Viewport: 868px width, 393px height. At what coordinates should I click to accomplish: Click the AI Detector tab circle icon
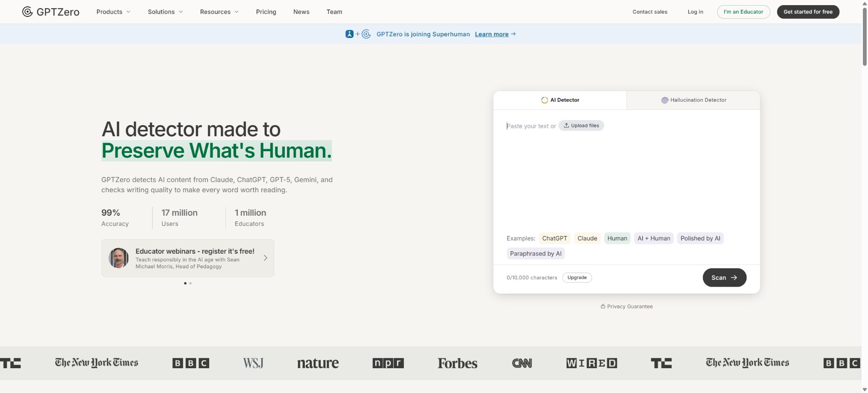coord(544,100)
